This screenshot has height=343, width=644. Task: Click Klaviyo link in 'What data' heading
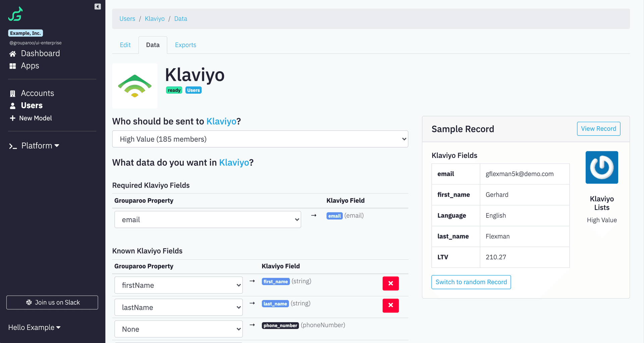click(x=234, y=163)
